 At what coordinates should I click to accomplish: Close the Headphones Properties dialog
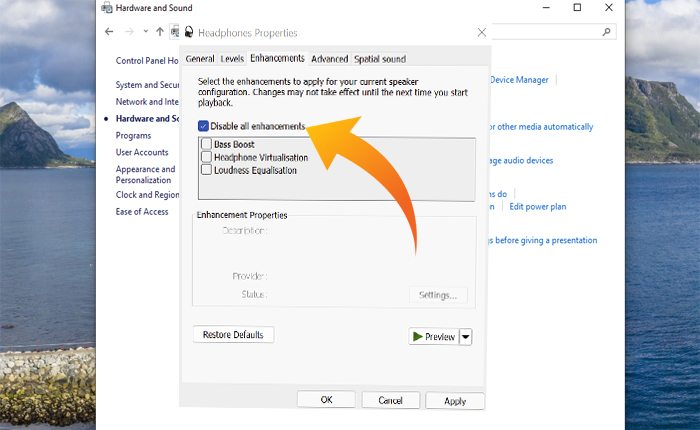(x=482, y=33)
